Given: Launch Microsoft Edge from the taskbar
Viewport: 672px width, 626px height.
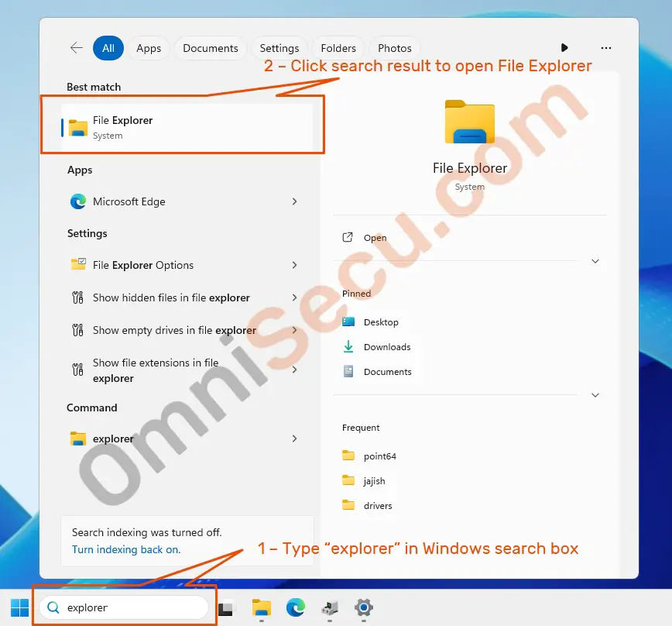Looking at the screenshot, I should pyautogui.click(x=296, y=607).
